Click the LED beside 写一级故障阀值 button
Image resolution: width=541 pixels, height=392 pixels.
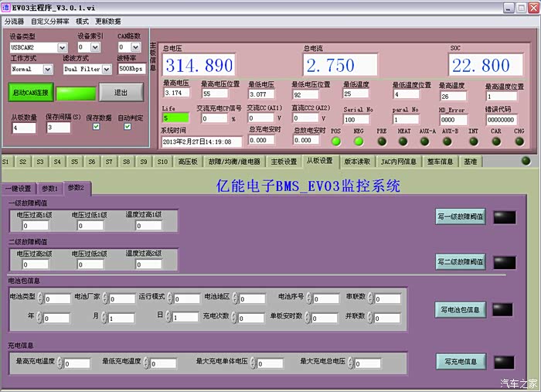(x=504, y=217)
